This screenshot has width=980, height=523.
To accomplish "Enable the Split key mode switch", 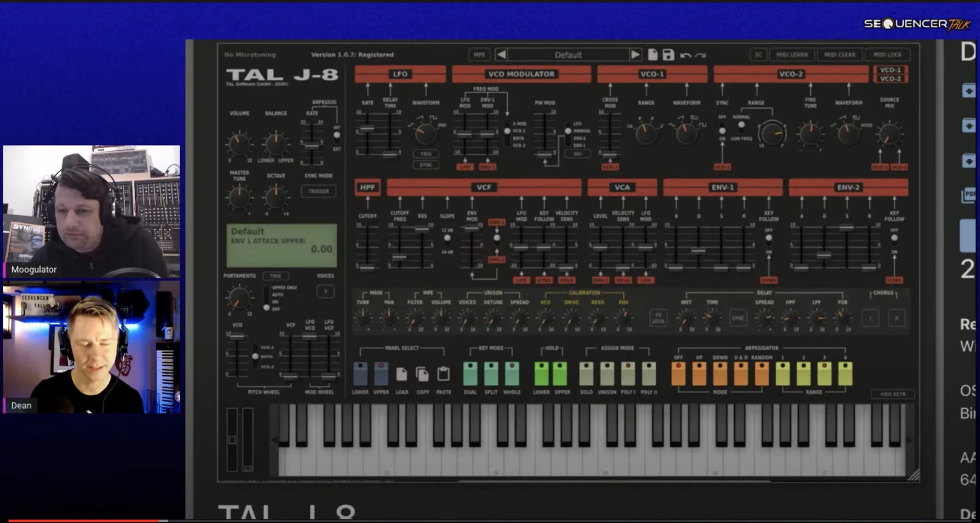I will click(x=491, y=374).
